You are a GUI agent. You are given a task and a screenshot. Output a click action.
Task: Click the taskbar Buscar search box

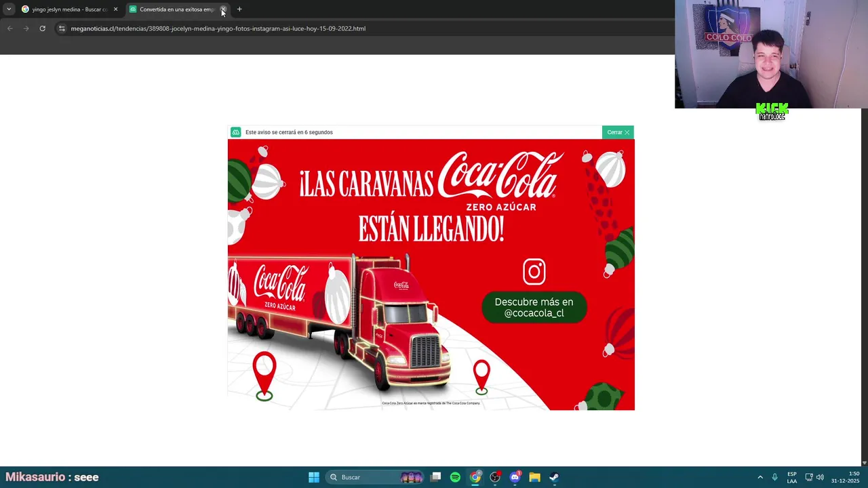374,477
